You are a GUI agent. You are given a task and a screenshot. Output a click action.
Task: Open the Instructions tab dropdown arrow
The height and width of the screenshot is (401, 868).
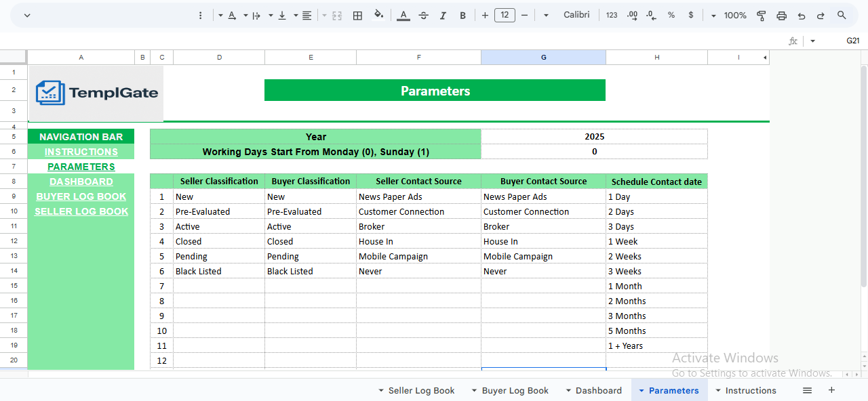pyautogui.click(x=717, y=391)
